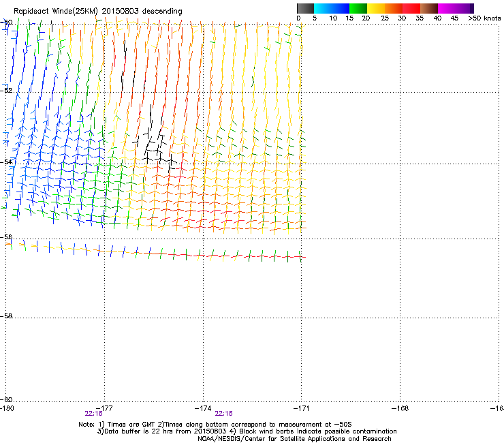Click the yellow 20-25 knots color segment
The height and width of the screenshot is (443, 504).
click(x=376, y=8)
